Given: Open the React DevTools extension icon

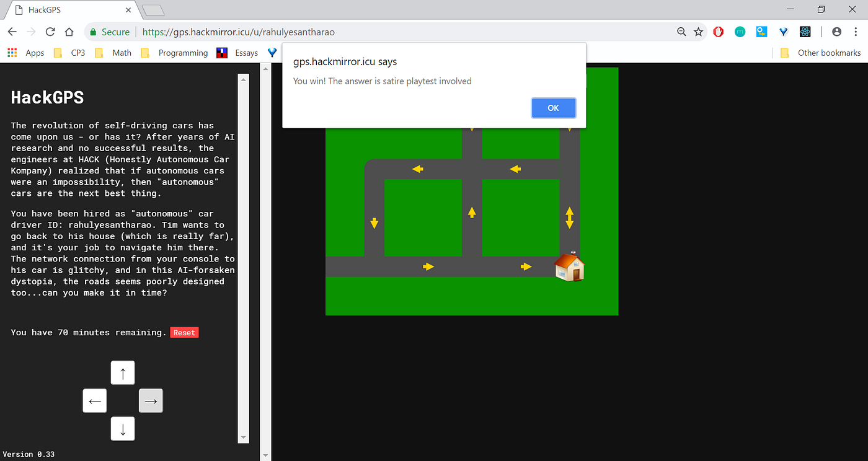Looking at the screenshot, I should pyautogui.click(x=805, y=32).
